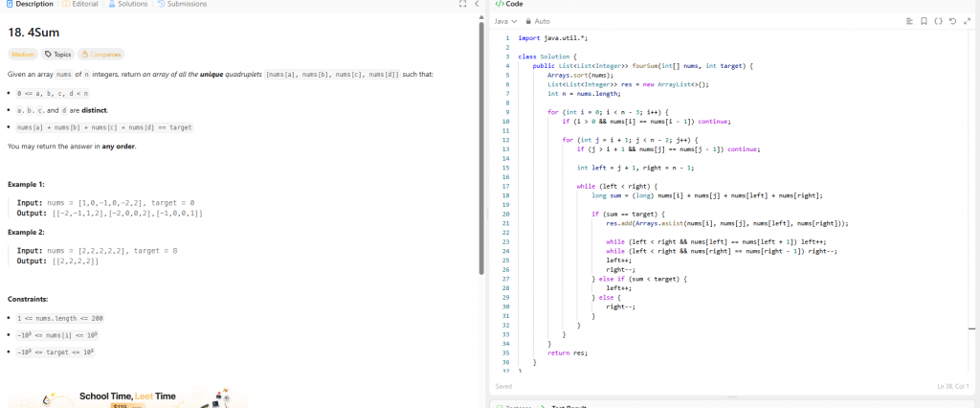Click the Submissions tab clock icon
Image resolution: width=980 pixels, height=408 pixels.
pyautogui.click(x=161, y=4)
